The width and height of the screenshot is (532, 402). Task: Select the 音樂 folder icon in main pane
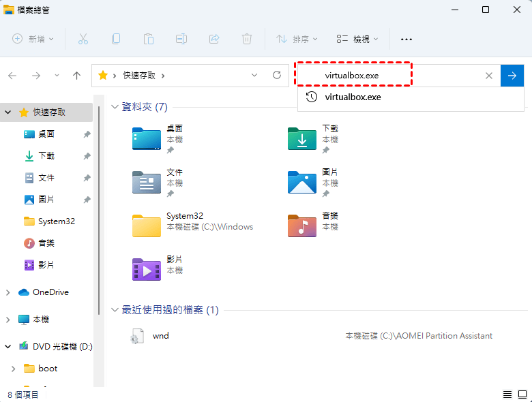point(302,226)
